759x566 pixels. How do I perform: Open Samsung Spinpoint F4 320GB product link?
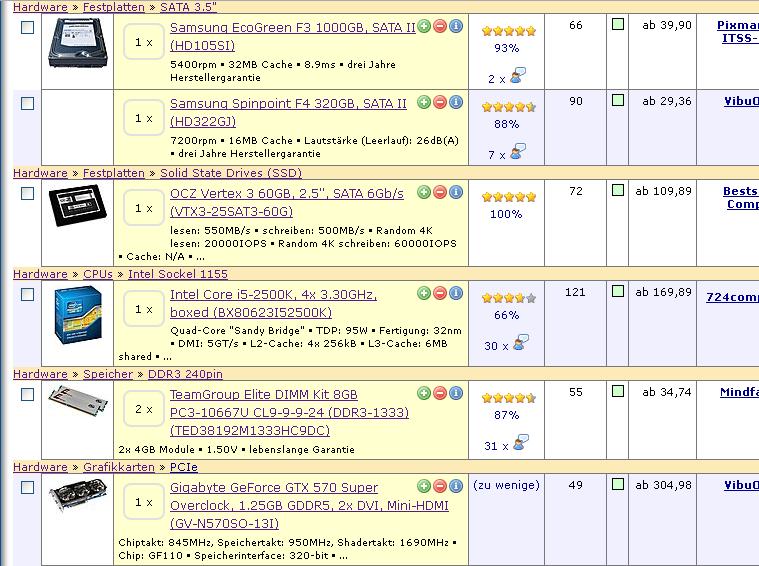pyautogui.click(x=288, y=112)
